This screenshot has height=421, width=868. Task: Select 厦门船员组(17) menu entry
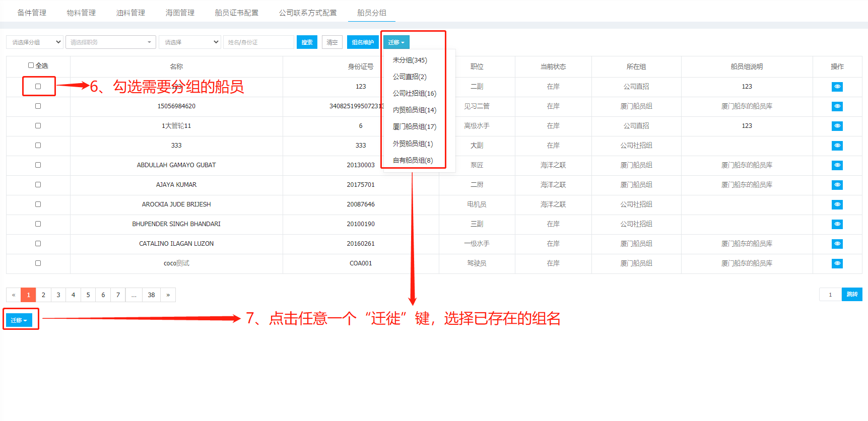[x=415, y=126]
